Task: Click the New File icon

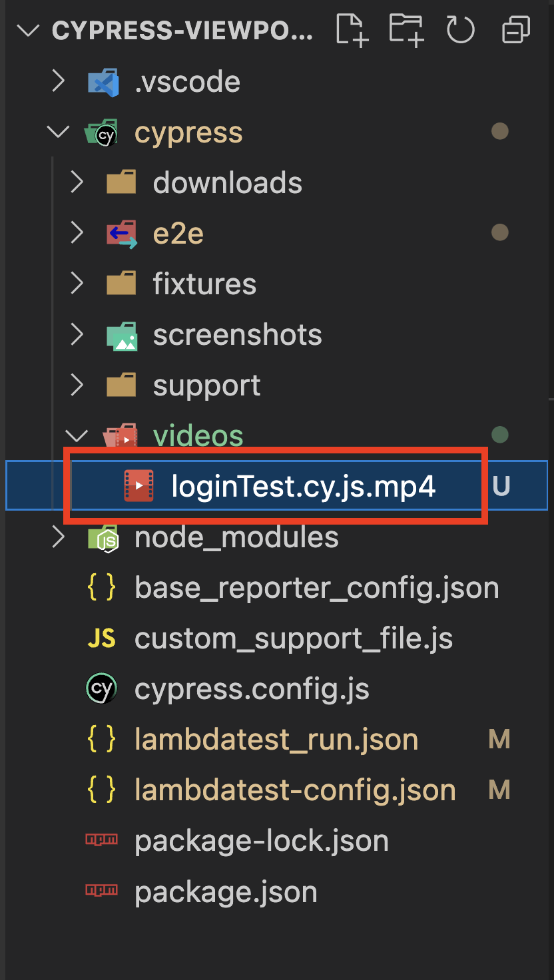Action: (x=352, y=31)
